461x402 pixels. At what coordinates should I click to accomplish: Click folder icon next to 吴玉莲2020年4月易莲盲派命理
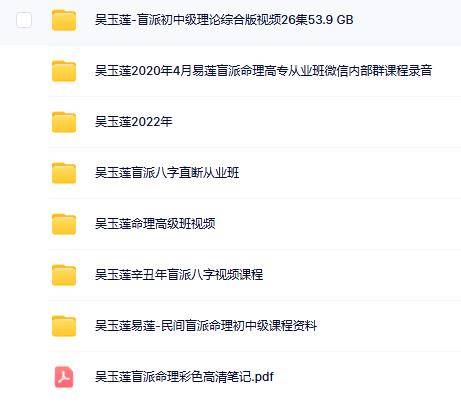coord(64,71)
